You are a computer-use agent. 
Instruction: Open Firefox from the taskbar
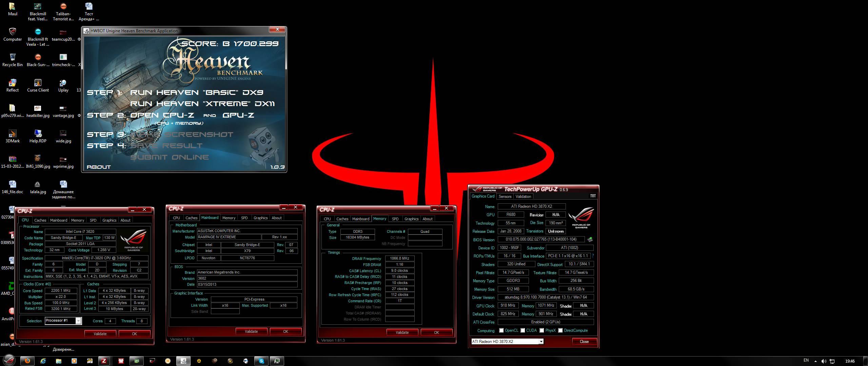coord(27,361)
